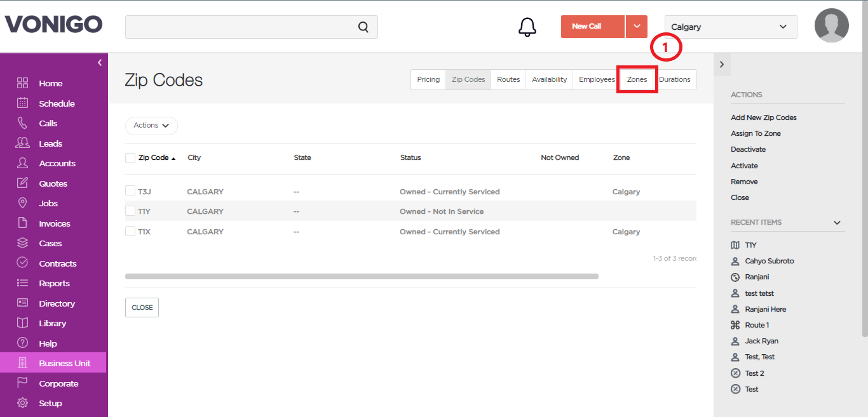This screenshot has width=868, height=417.
Task: Expand the New Call arrow dropdown
Action: pos(637,27)
